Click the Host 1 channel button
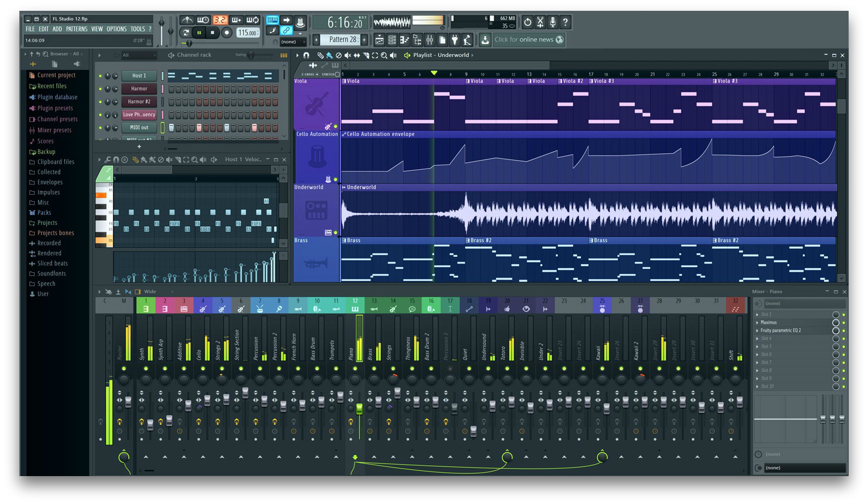Viewport: 868px width, 504px height. (x=139, y=76)
